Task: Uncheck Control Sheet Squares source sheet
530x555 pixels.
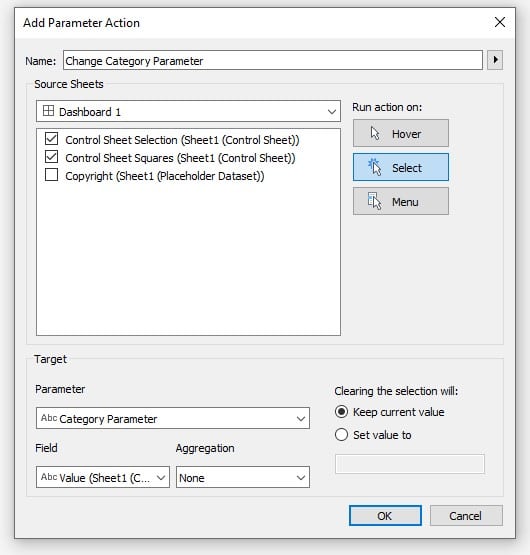Action: [x=51, y=156]
